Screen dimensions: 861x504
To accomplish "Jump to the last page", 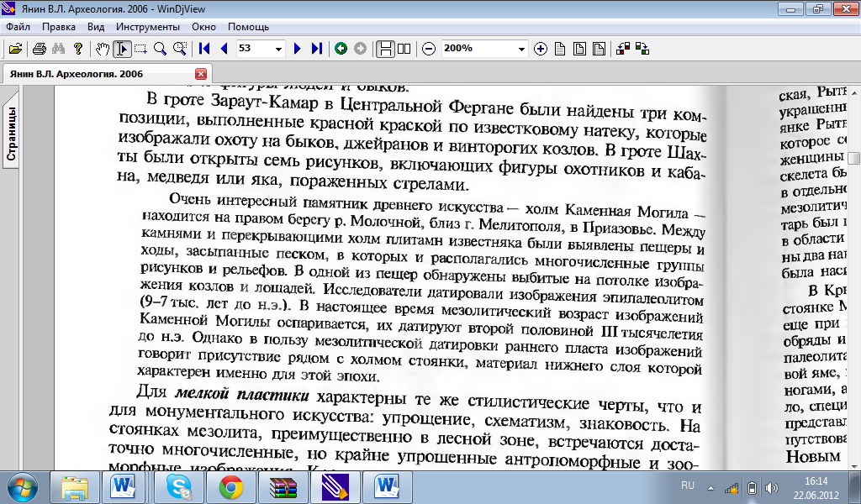I will pyautogui.click(x=316, y=49).
